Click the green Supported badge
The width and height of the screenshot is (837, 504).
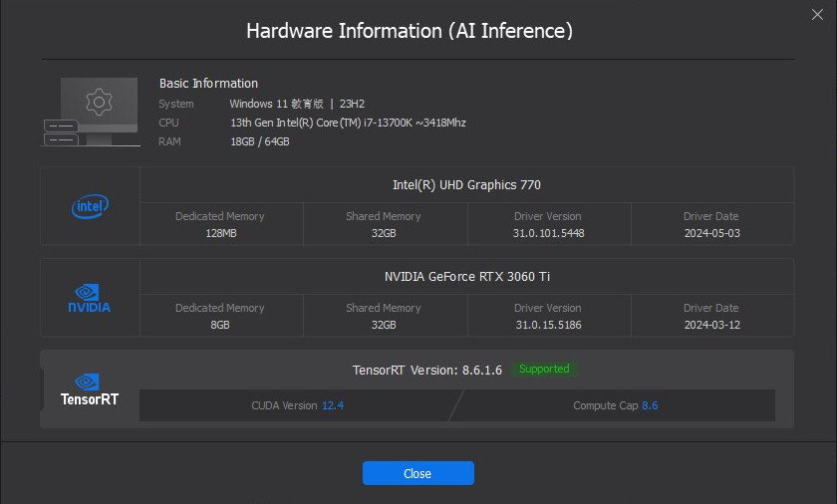tap(544, 370)
